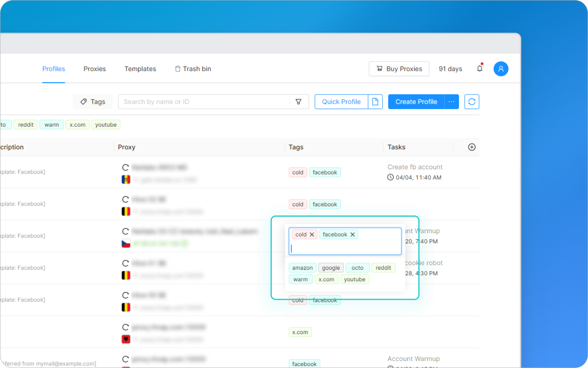Screen dimensions: 588x368
Task: Add a column with the plus icon
Action: 472,147
